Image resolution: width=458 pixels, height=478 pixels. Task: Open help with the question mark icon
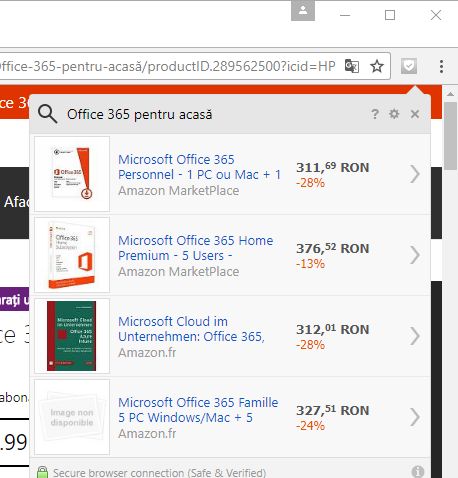(375, 114)
